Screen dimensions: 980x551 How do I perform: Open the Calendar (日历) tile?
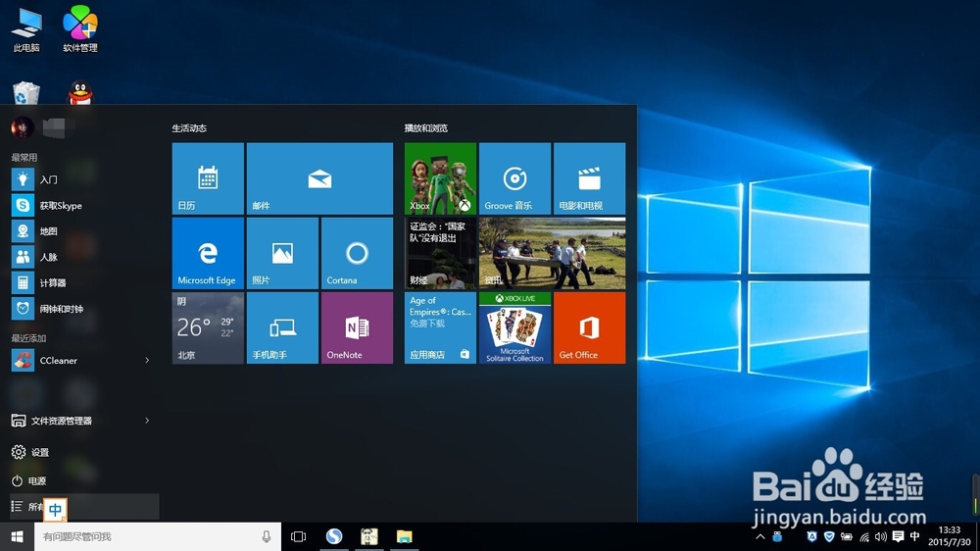208,178
